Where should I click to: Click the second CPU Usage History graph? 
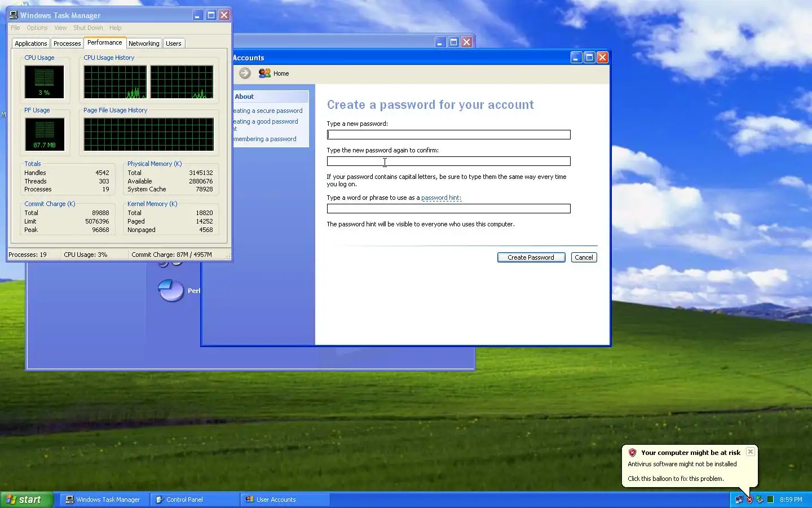pos(182,82)
